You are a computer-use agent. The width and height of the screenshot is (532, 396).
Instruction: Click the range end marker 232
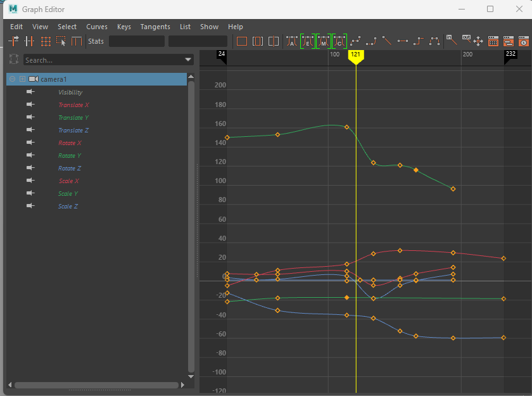tap(510, 56)
